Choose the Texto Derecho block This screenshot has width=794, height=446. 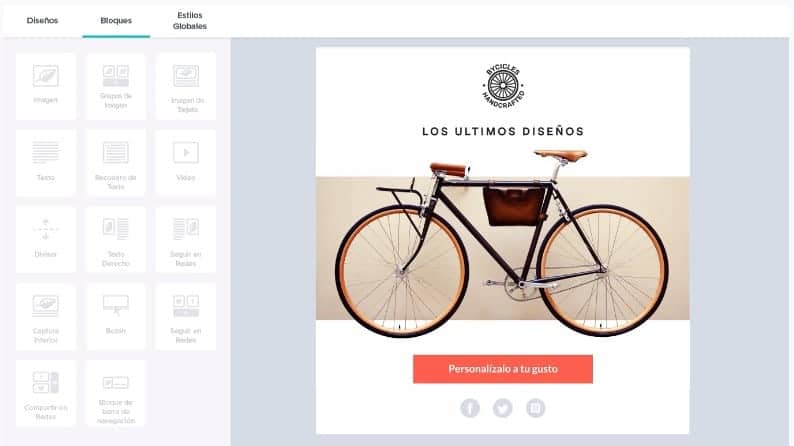pos(115,239)
